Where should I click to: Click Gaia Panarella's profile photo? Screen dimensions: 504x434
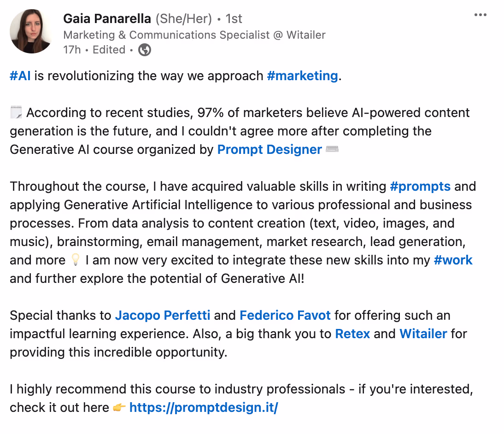pyautogui.click(x=31, y=31)
